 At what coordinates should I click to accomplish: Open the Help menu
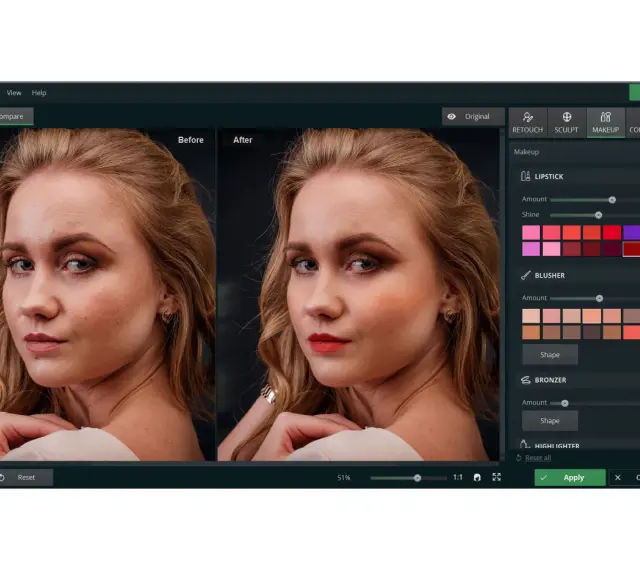[x=39, y=93]
